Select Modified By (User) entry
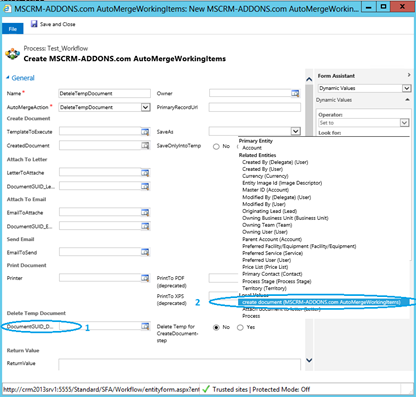Screen dimensions: 416x397 [264, 204]
